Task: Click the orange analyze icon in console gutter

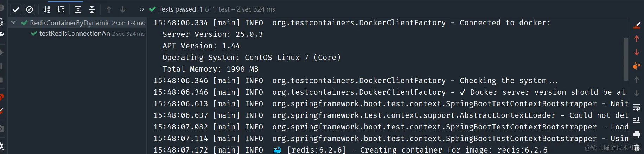Action: click(x=637, y=66)
